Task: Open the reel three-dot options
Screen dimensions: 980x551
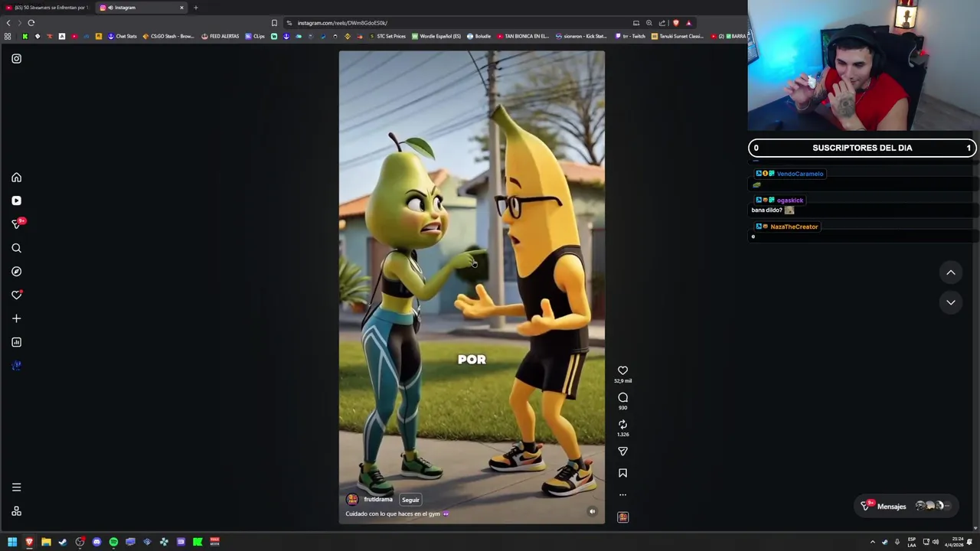Action: click(622, 495)
